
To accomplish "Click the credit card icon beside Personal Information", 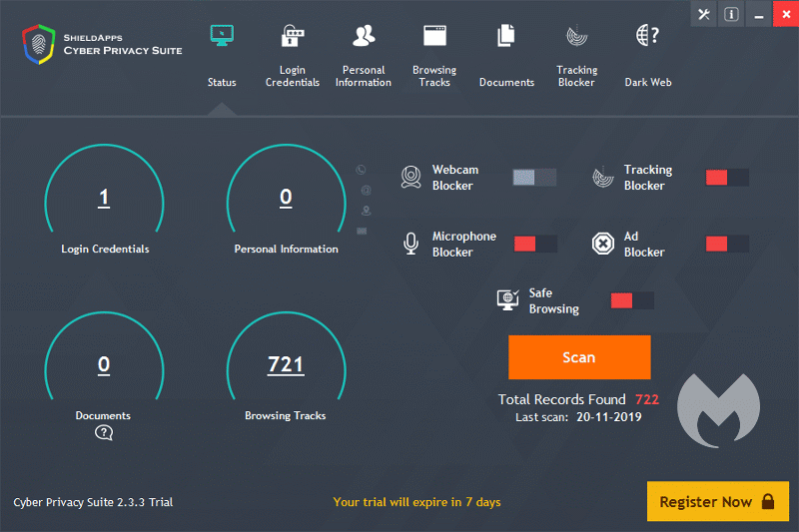I will 362,232.
